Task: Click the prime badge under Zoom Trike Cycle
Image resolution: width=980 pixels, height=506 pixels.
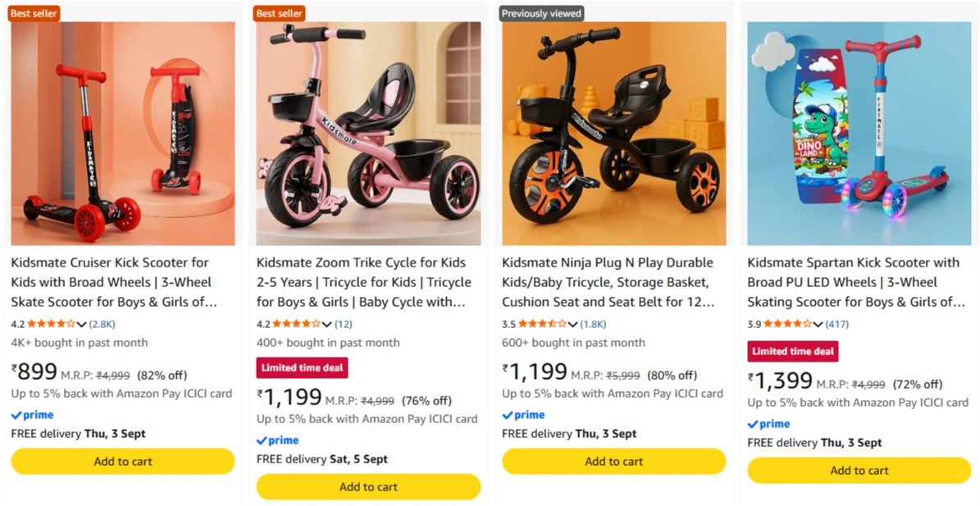Action: pos(278,440)
